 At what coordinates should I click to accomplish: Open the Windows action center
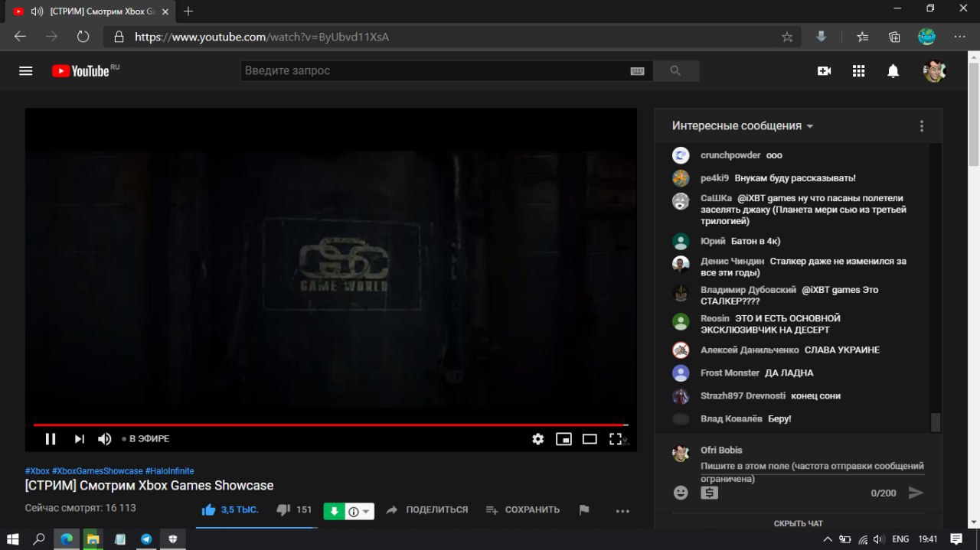pyautogui.click(x=955, y=539)
